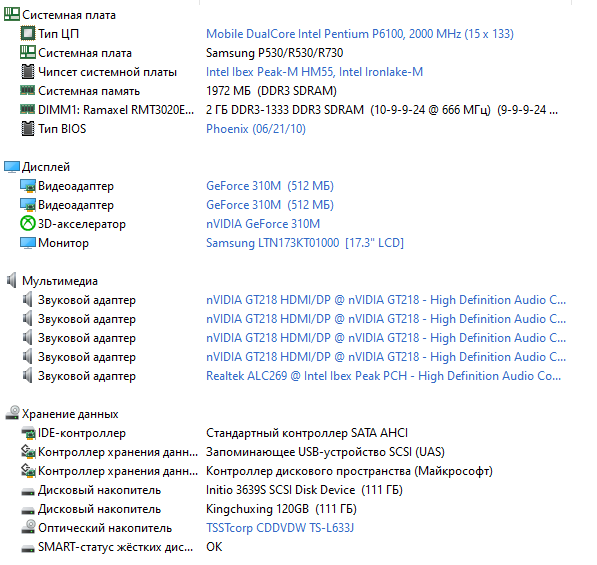Open the nVIDIA GeForce 310M link

point(263,224)
